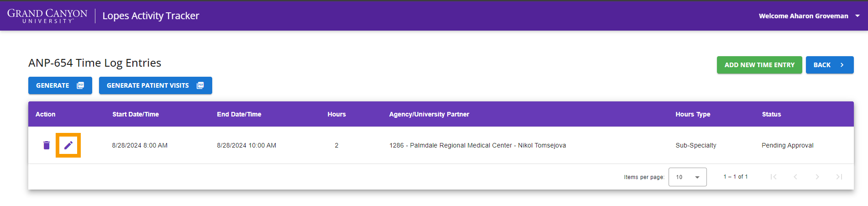Sort by the Hours Type column header
The width and height of the screenshot is (868, 206).
click(x=693, y=114)
